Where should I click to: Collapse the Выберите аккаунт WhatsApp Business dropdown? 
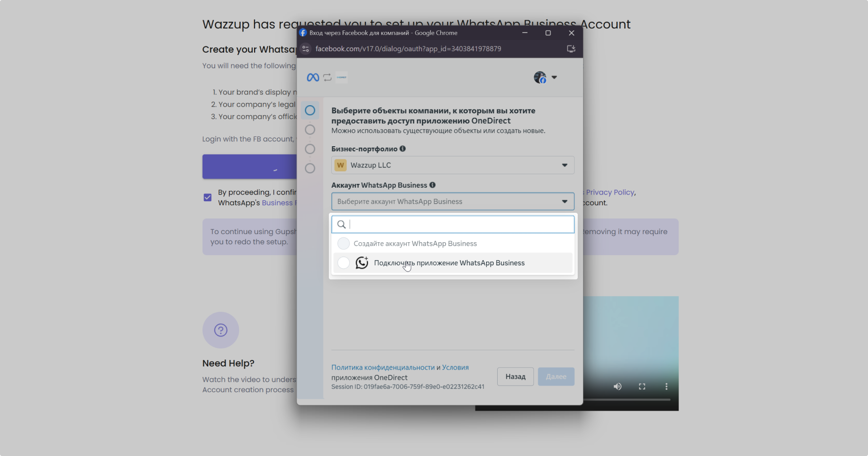(453, 202)
